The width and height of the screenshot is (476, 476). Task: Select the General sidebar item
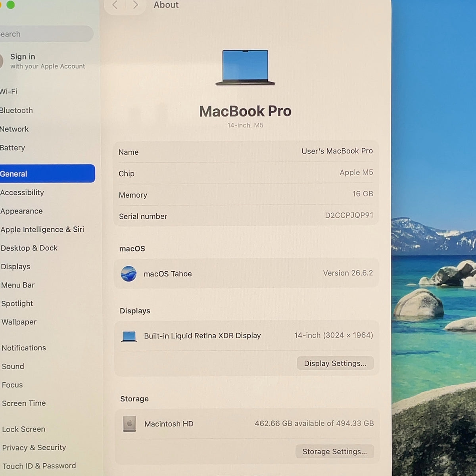47,174
